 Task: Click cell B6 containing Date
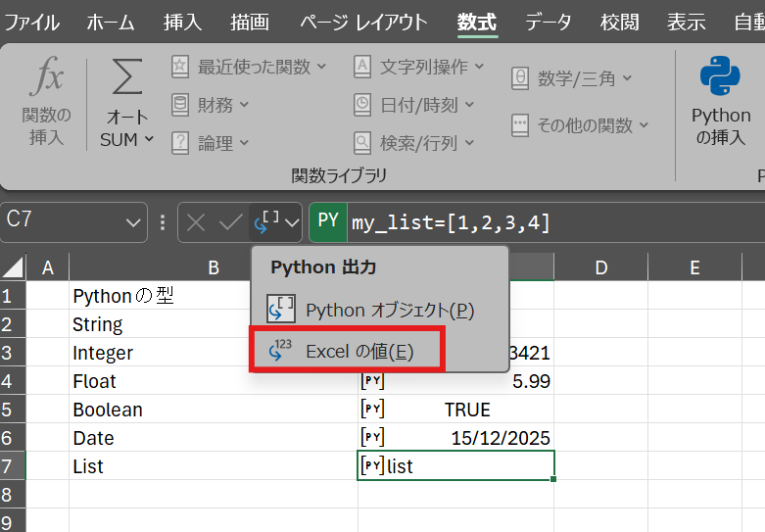pyautogui.click(x=214, y=437)
